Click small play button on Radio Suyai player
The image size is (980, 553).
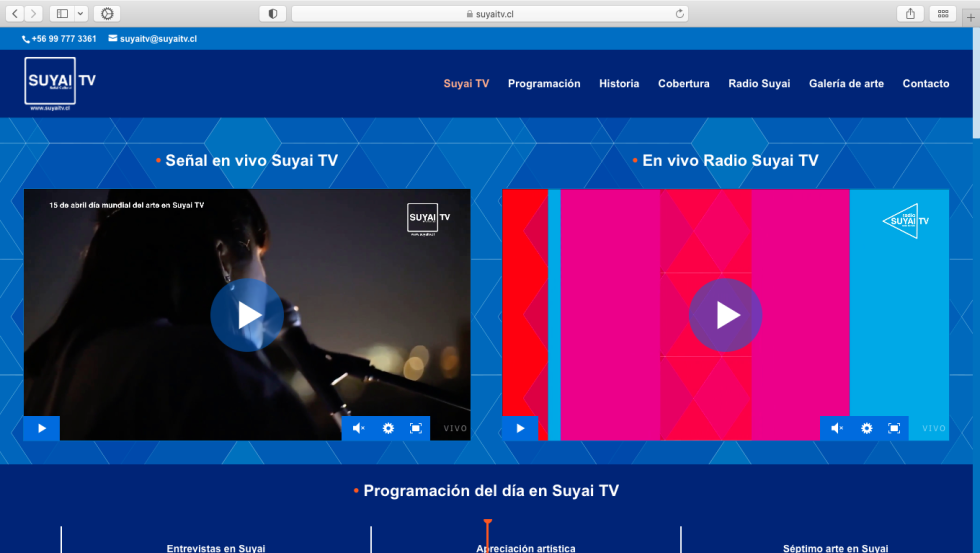point(520,428)
